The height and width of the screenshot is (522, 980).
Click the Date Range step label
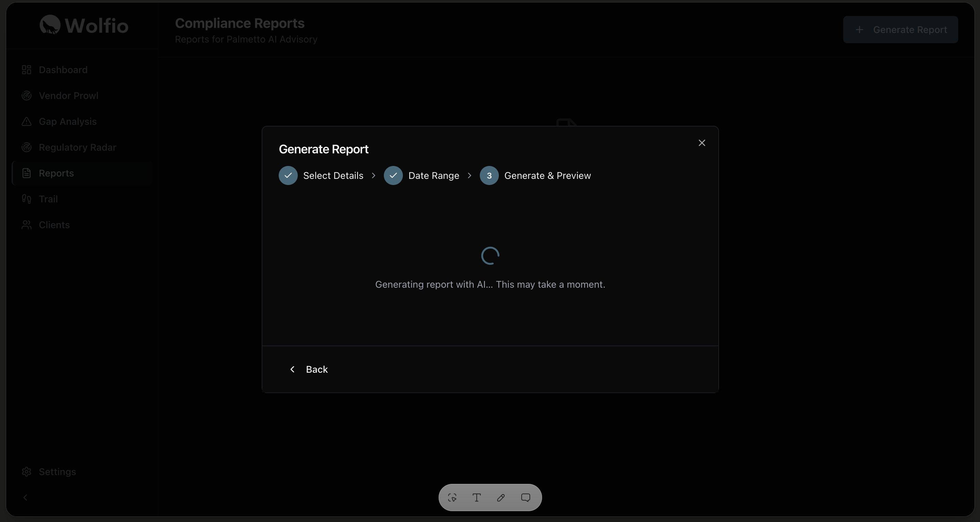[x=433, y=176]
